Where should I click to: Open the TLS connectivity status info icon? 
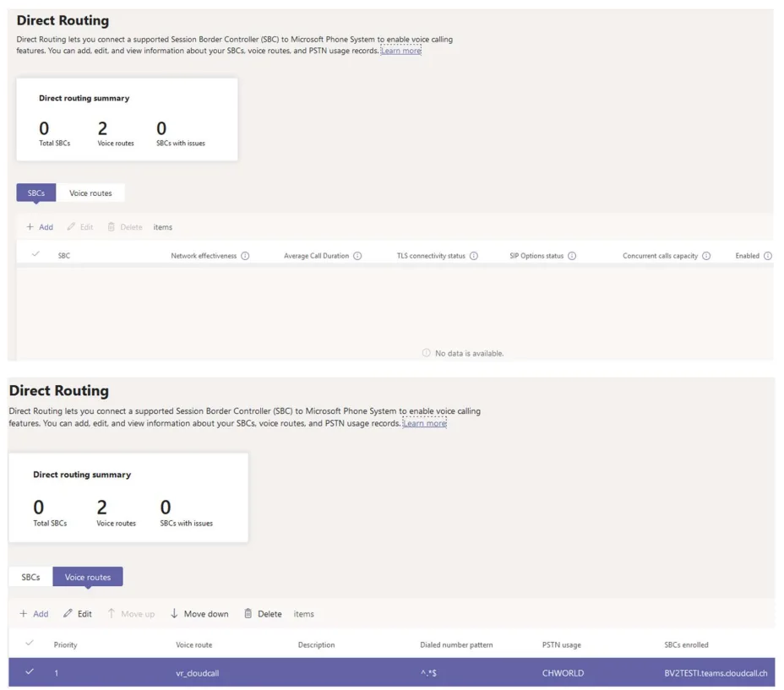click(x=473, y=256)
